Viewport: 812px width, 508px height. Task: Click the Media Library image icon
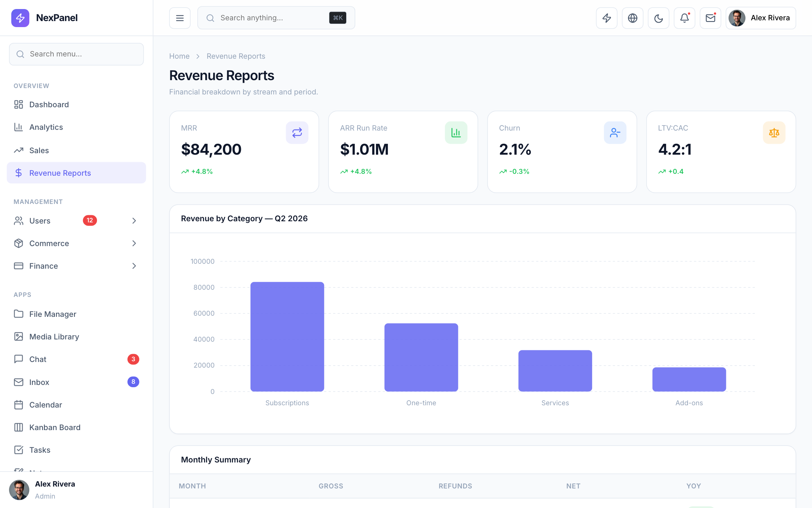pos(18,336)
